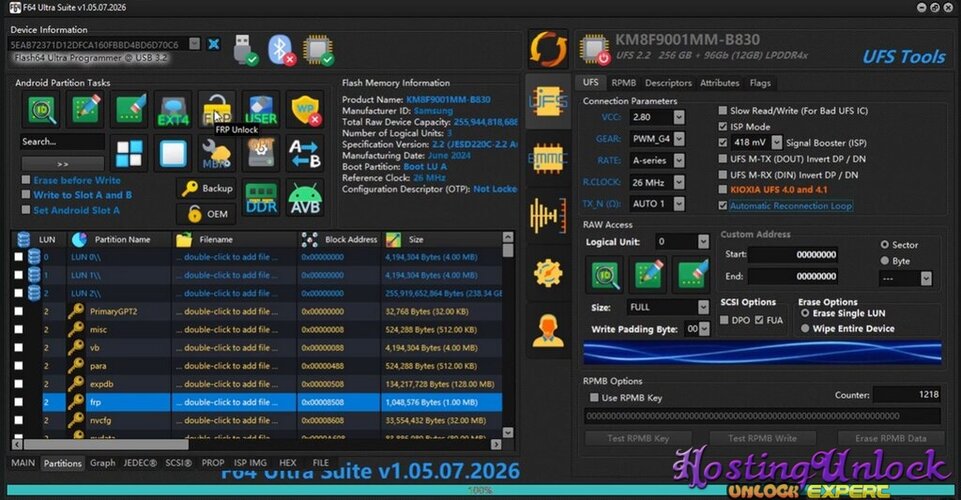Open the 418 mV signal booster dropdown

(x=777, y=142)
